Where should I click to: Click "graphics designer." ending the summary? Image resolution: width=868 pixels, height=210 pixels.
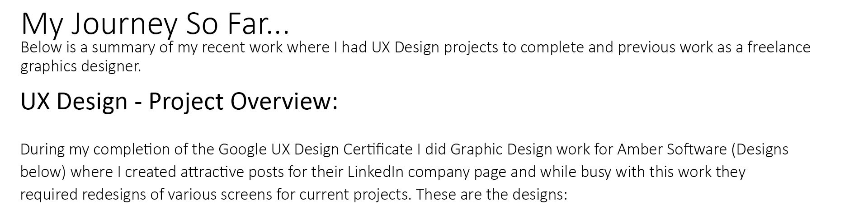tap(81, 67)
